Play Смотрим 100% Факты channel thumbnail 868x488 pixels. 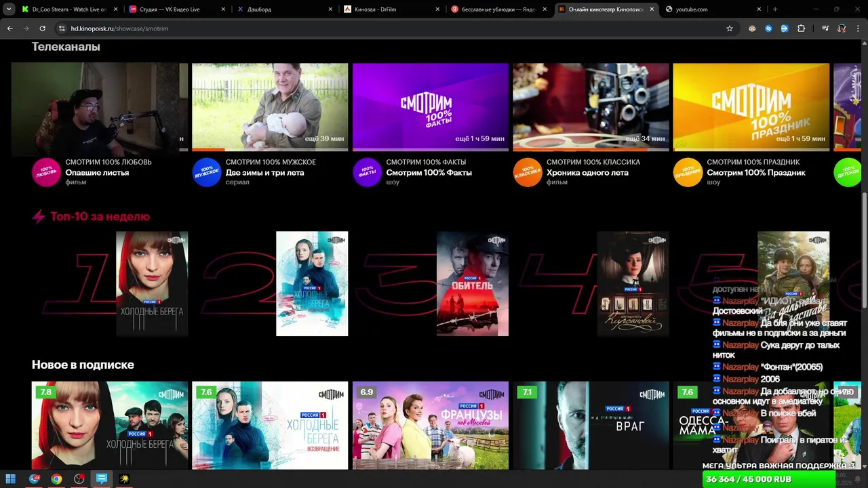[431, 107]
